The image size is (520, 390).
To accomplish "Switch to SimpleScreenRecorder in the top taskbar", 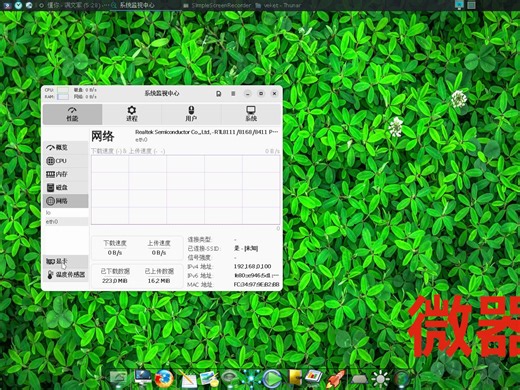I will [218, 5].
